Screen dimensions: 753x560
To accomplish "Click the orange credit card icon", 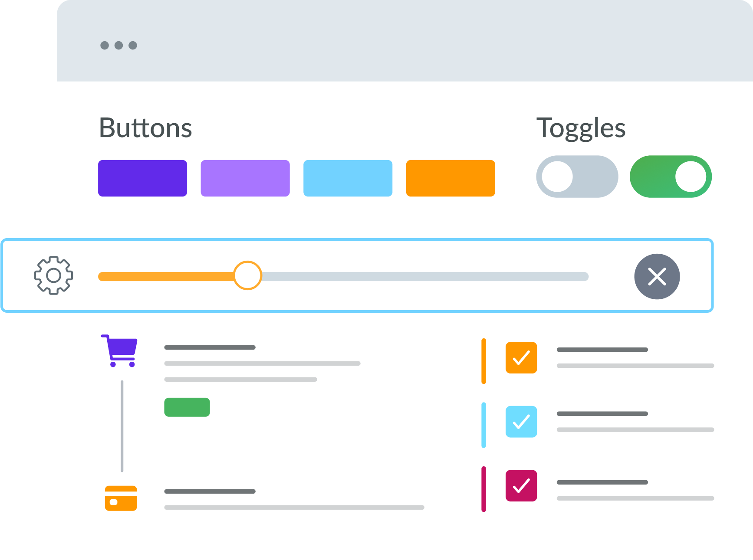I will (x=121, y=498).
